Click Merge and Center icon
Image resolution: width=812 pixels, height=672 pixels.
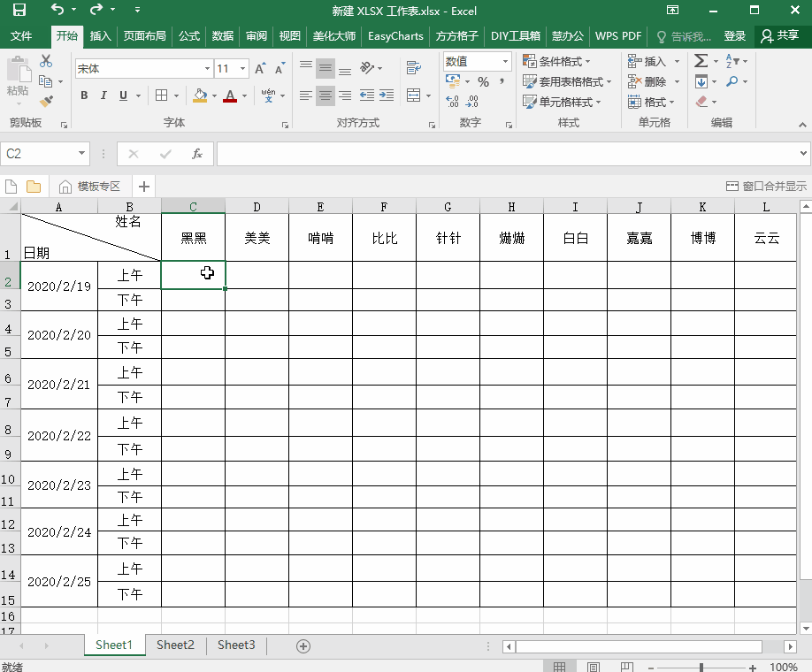[x=413, y=95]
